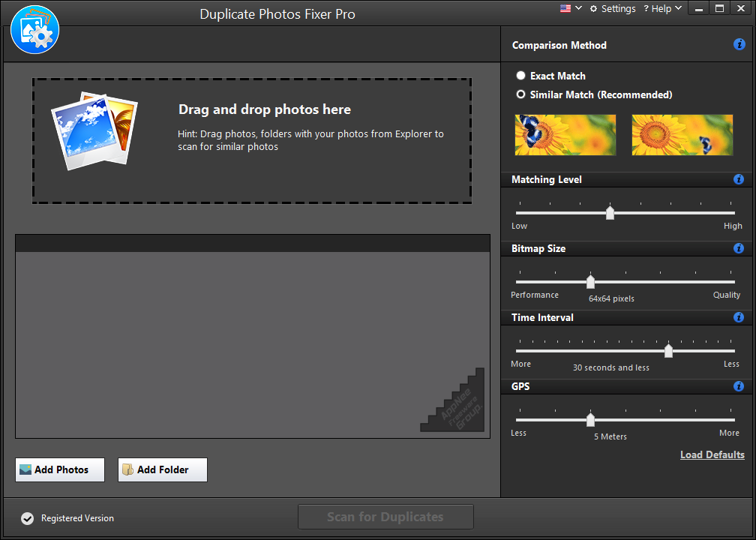The height and width of the screenshot is (540, 756).
Task: Click the Scan for Duplicates button
Action: click(x=385, y=517)
